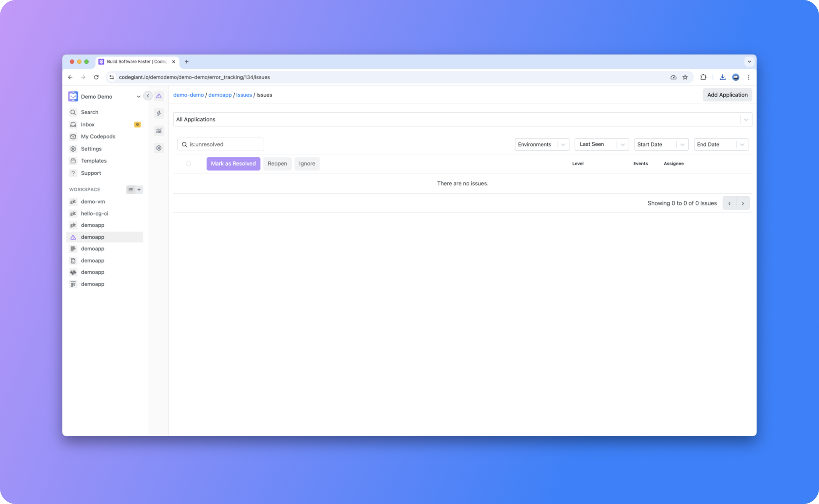Expand the Last Seen sort dropdown
The width and height of the screenshot is (819, 504).
click(x=601, y=144)
